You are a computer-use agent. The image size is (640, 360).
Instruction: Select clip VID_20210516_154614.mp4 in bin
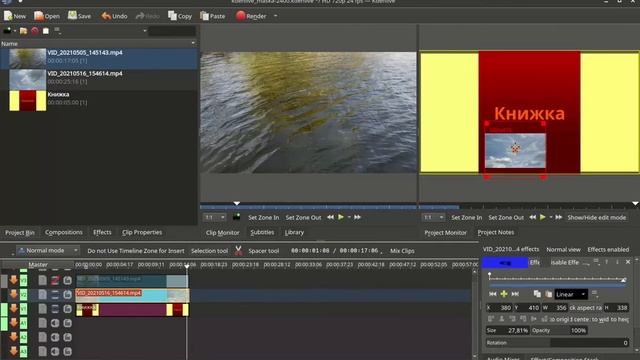click(99, 79)
